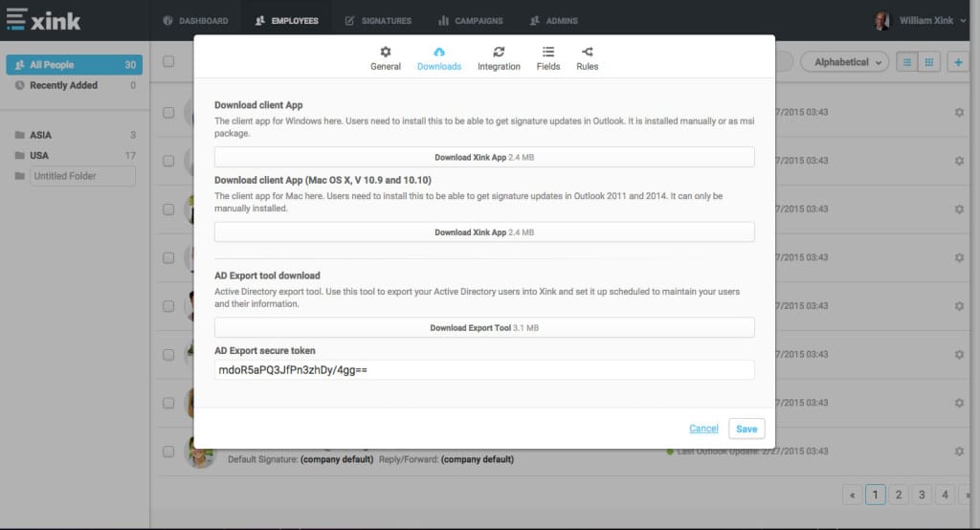Show Recently Added people
Image resolution: width=980 pixels, height=530 pixels.
tap(75, 85)
